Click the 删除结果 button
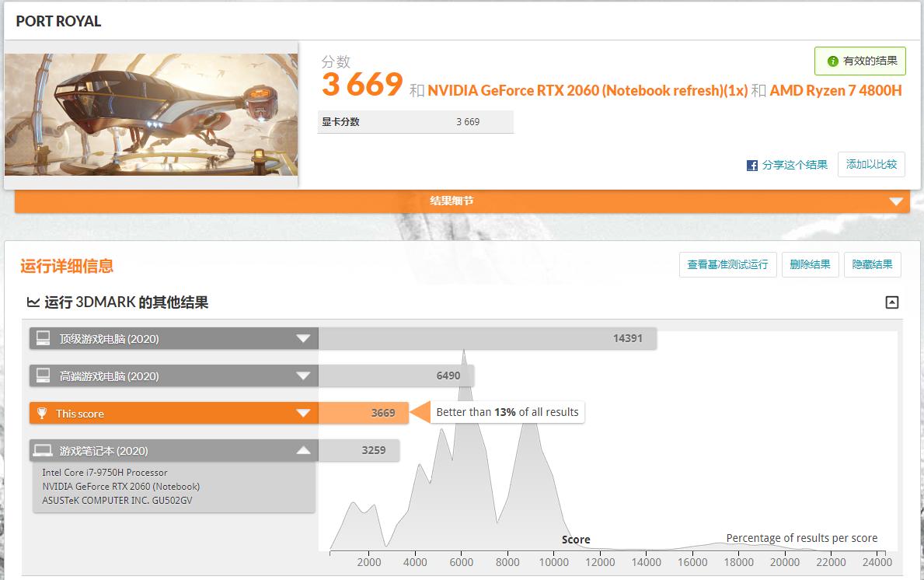 pyautogui.click(x=811, y=264)
